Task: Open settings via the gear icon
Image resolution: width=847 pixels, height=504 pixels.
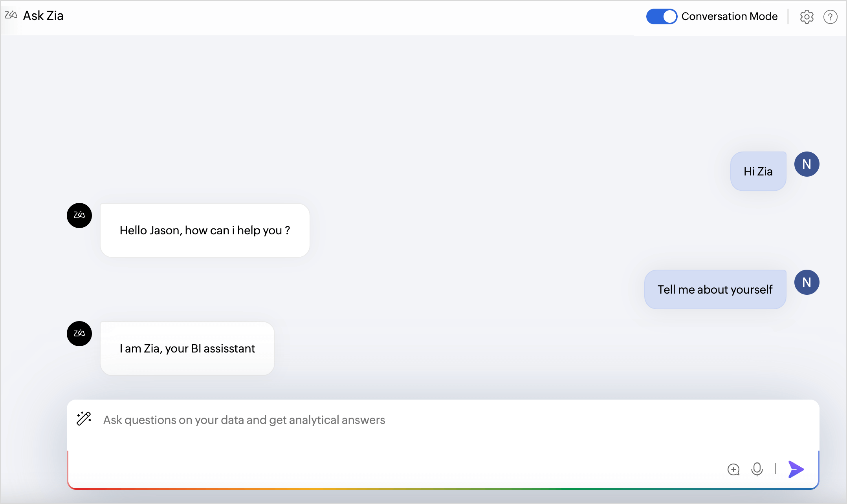Action: pos(807,17)
